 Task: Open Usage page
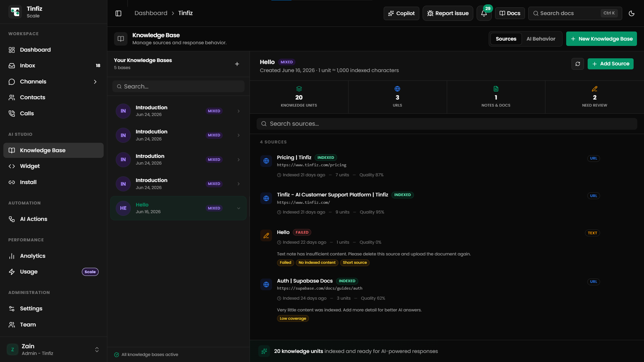pos(54,272)
